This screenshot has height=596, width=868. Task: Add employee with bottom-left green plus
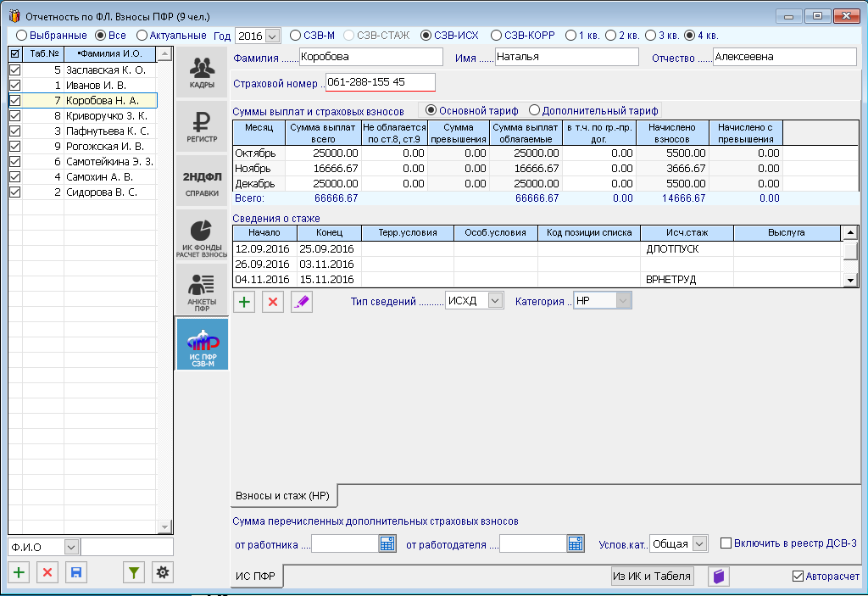pyautogui.click(x=19, y=572)
